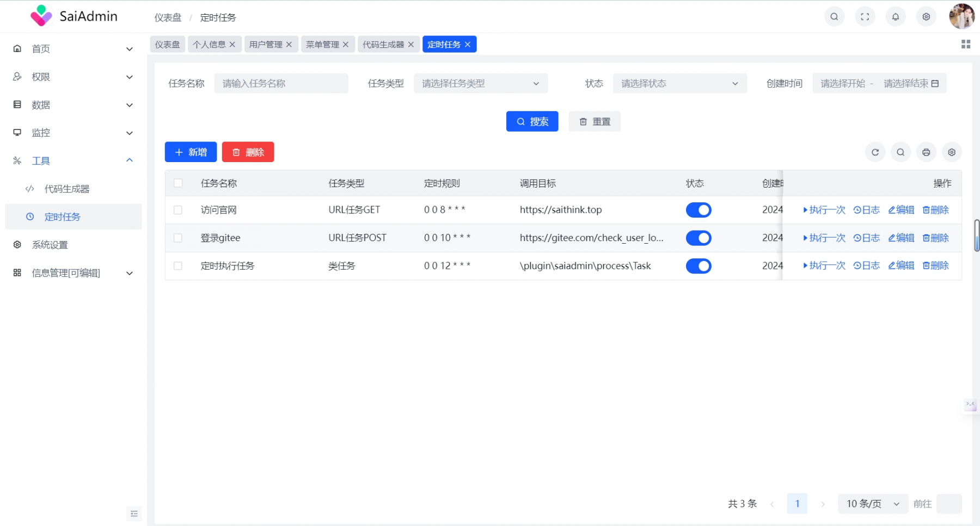This screenshot has width=980, height=526.
Task: Delete the 访问官网 task row
Action: [x=935, y=210]
